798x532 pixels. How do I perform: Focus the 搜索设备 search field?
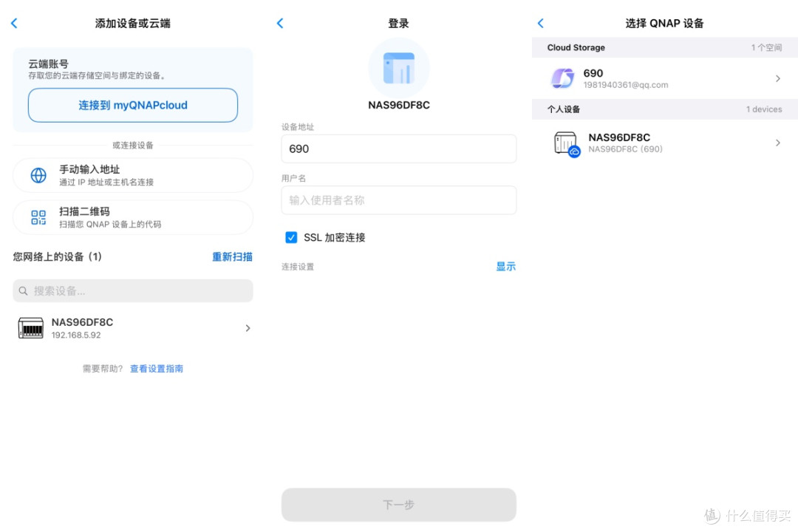(133, 290)
